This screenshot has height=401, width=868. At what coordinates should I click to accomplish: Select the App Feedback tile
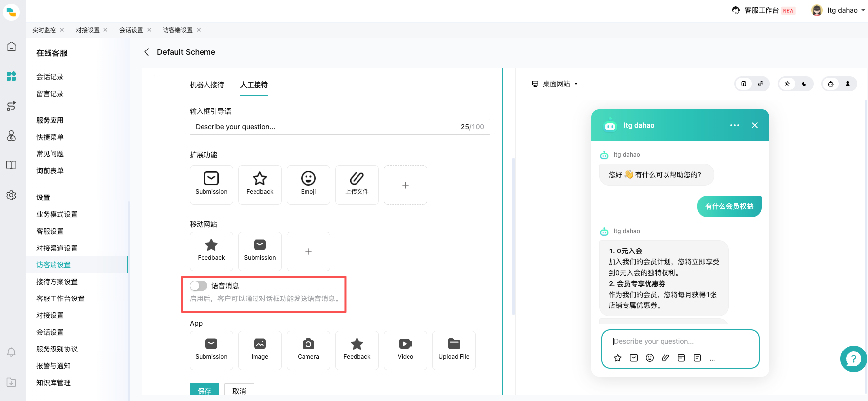[x=357, y=350]
